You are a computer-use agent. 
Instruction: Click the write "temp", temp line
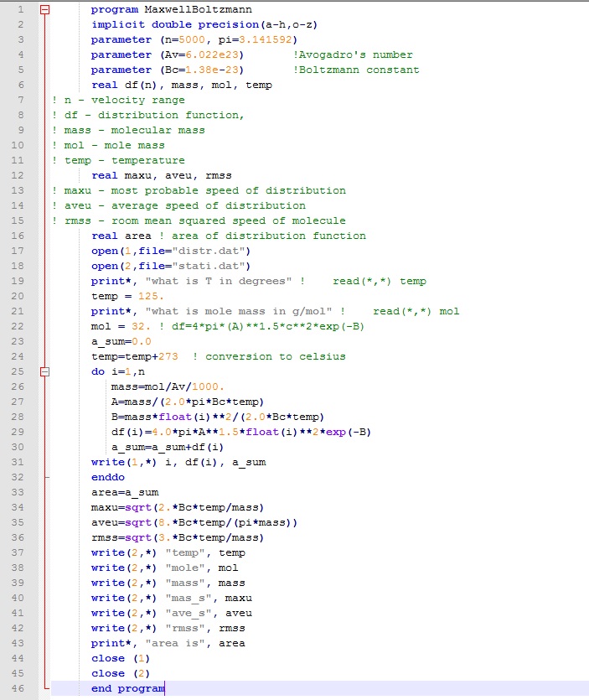click(168, 552)
